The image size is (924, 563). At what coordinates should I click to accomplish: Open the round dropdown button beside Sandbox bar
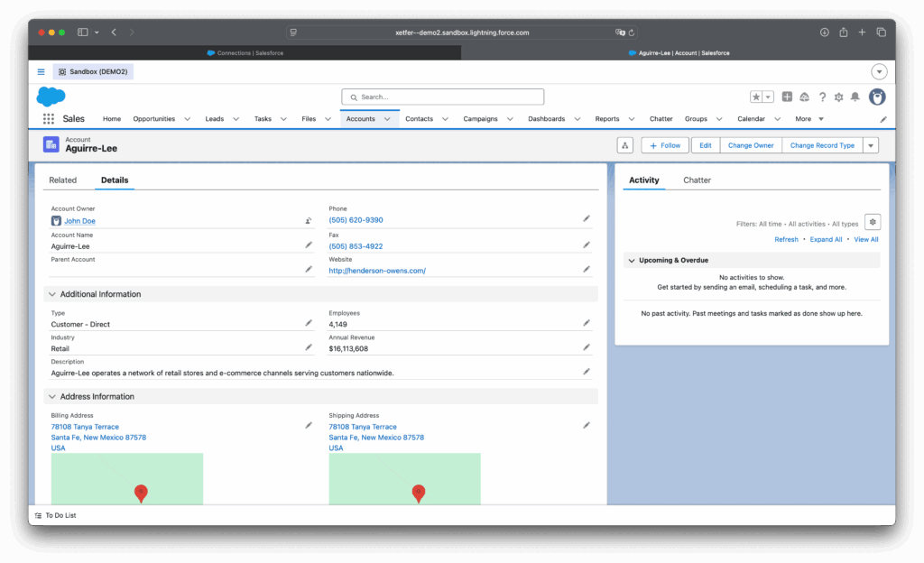pyautogui.click(x=879, y=72)
